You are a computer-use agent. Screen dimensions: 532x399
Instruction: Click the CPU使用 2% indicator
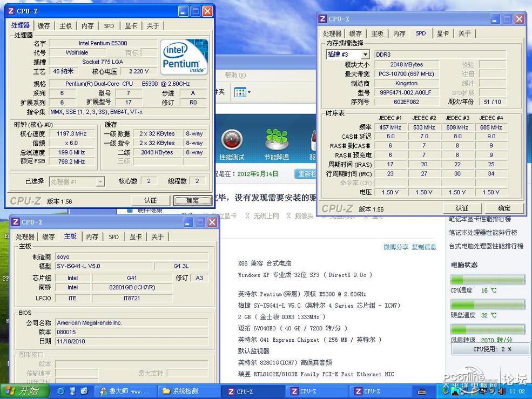490,349
